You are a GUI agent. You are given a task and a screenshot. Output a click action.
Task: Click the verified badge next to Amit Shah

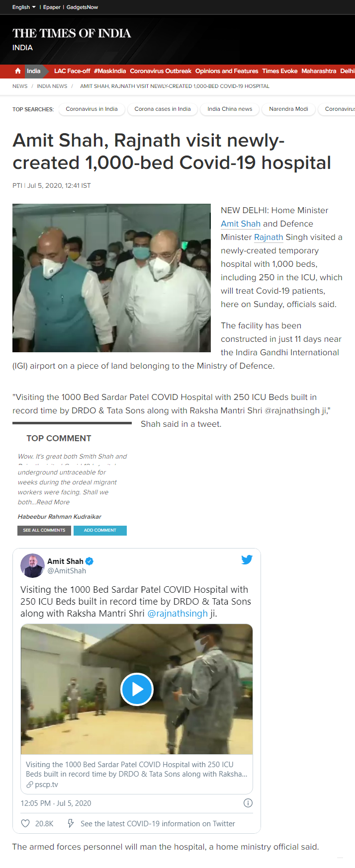[89, 561]
